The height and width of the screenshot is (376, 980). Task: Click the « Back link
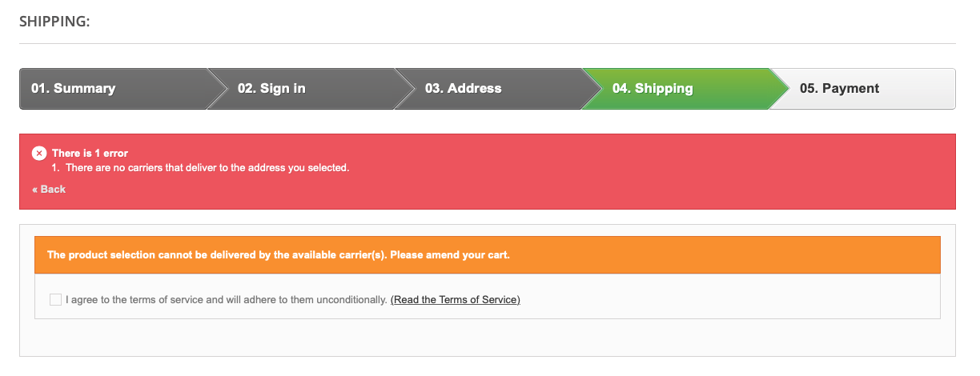[x=49, y=189]
